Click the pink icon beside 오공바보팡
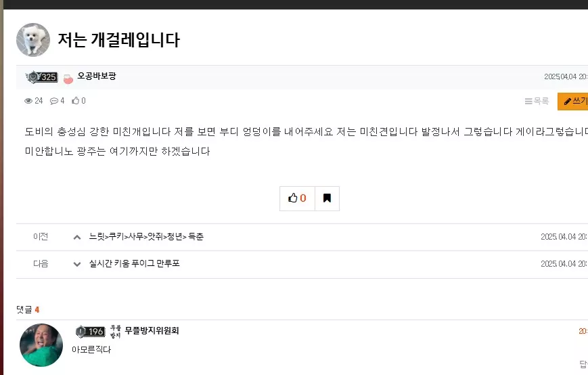Viewport: 588px width, 375px height. click(x=68, y=79)
